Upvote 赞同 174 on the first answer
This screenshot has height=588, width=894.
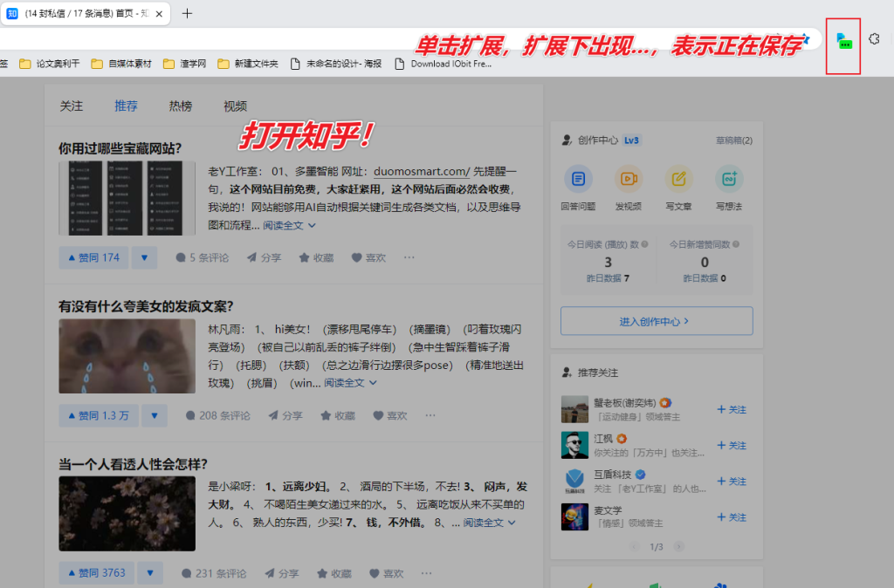93,258
